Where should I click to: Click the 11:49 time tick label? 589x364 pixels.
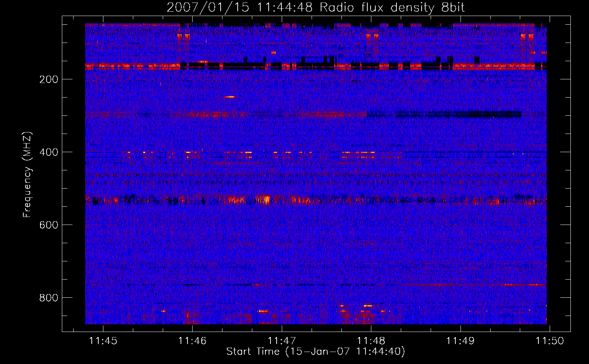(x=460, y=341)
